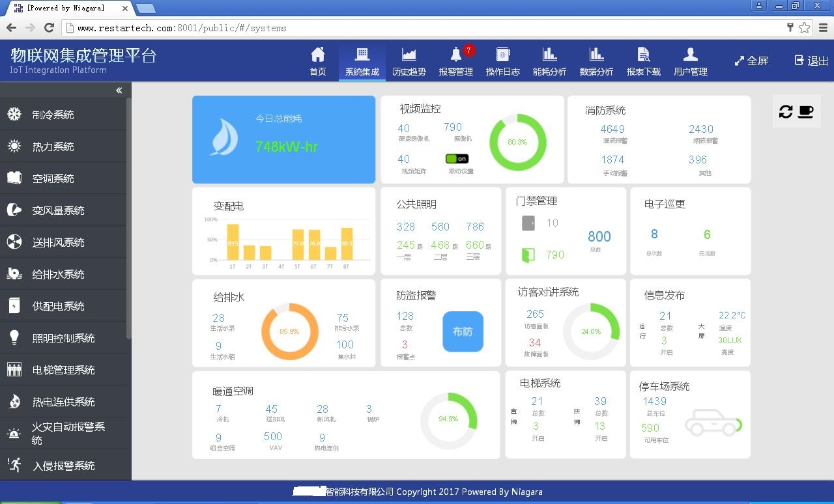Collapse the left sidebar with double-arrow chevron
834x504 pixels.
click(x=119, y=91)
